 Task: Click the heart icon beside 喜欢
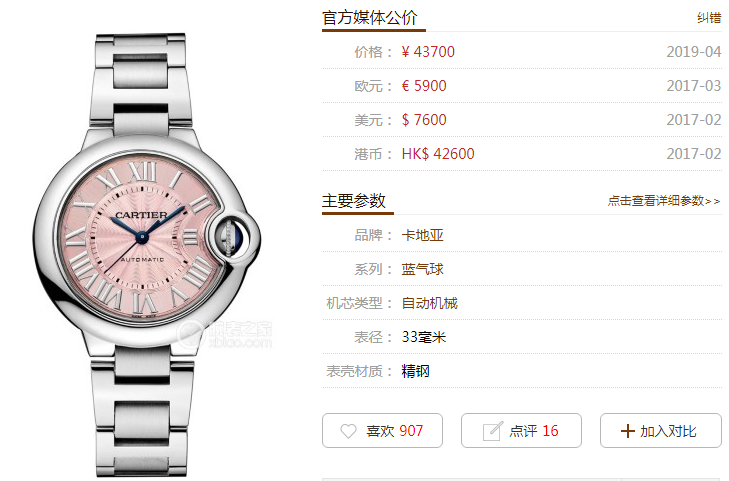click(348, 431)
